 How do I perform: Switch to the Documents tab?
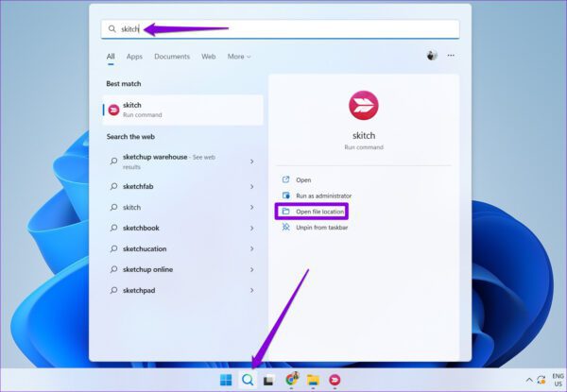(x=172, y=57)
